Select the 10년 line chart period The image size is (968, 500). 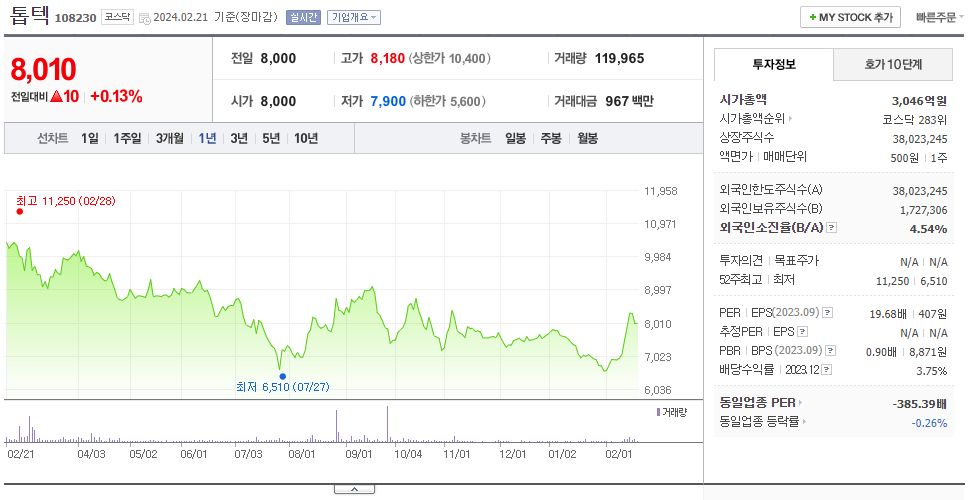coord(306,139)
